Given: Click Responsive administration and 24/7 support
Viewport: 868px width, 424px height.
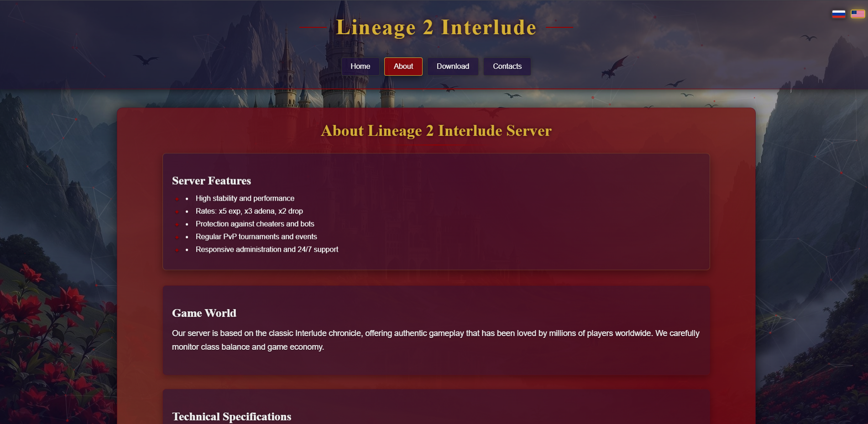Looking at the screenshot, I should click(x=267, y=249).
